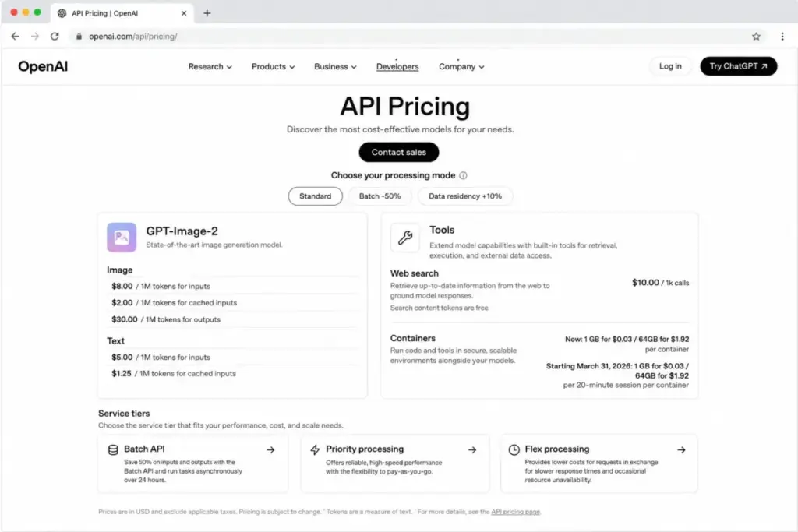Switch to the API Pricing browser tab
This screenshot has width=798, height=532.
click(122, 13)
